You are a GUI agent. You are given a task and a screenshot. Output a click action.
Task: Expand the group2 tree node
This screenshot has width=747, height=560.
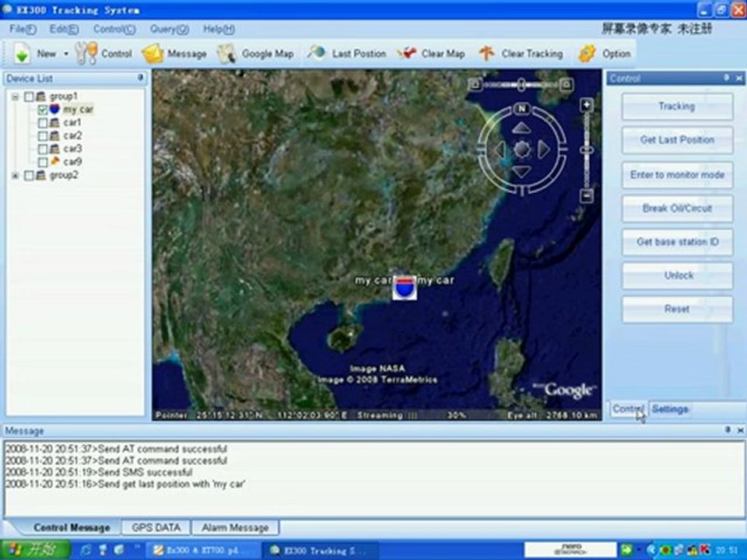pyautogui.click(x=16, y=176)
